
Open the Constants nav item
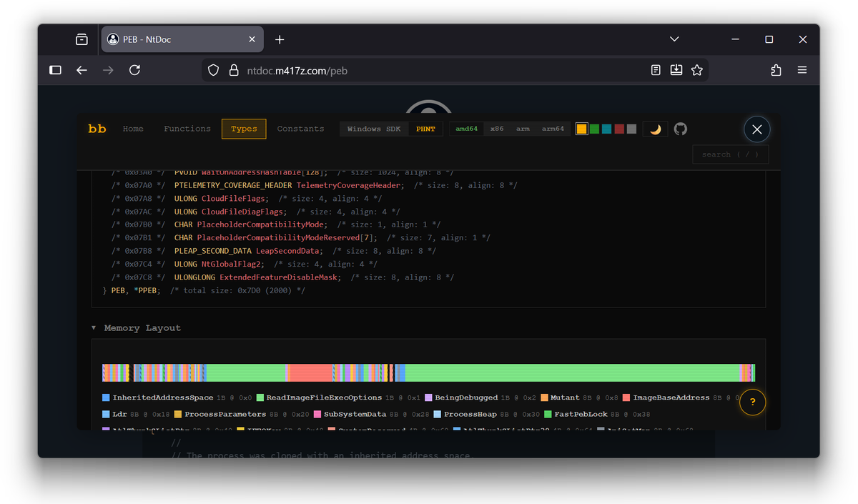(300, 129)
